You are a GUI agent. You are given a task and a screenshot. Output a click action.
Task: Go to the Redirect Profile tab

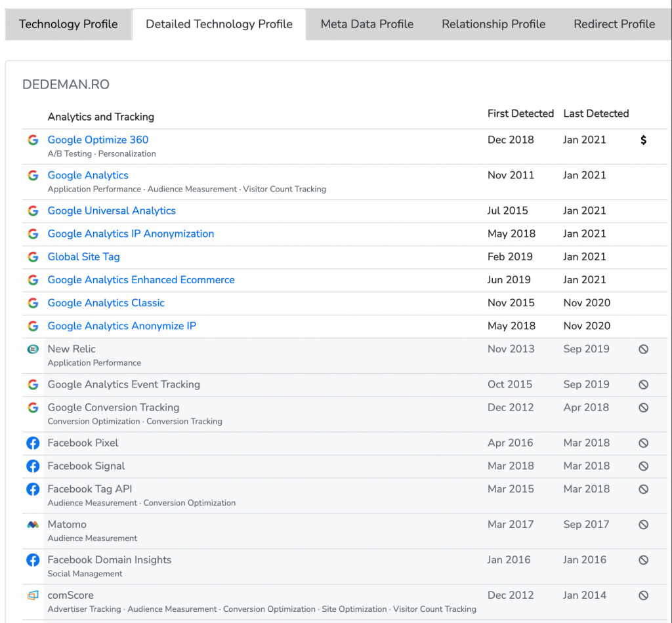click(x=614, y=24)
